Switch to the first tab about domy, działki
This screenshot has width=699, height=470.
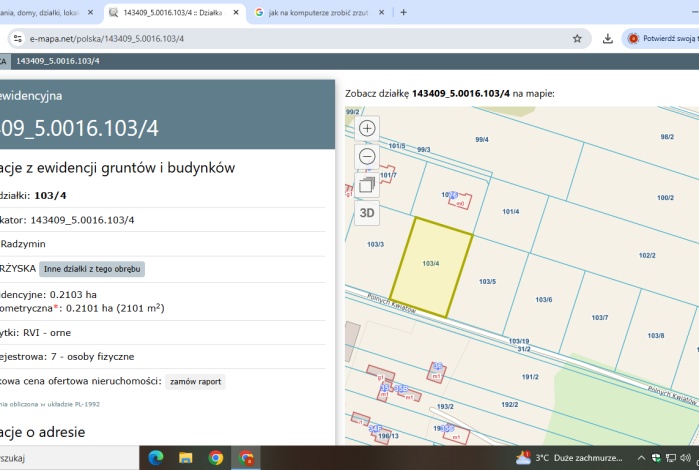click(x=40, y=12)
